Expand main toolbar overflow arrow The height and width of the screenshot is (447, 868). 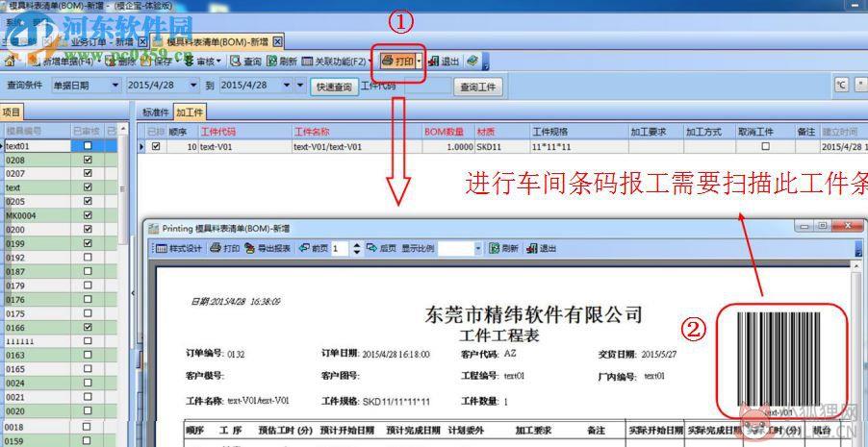click(x=485, y=62)
